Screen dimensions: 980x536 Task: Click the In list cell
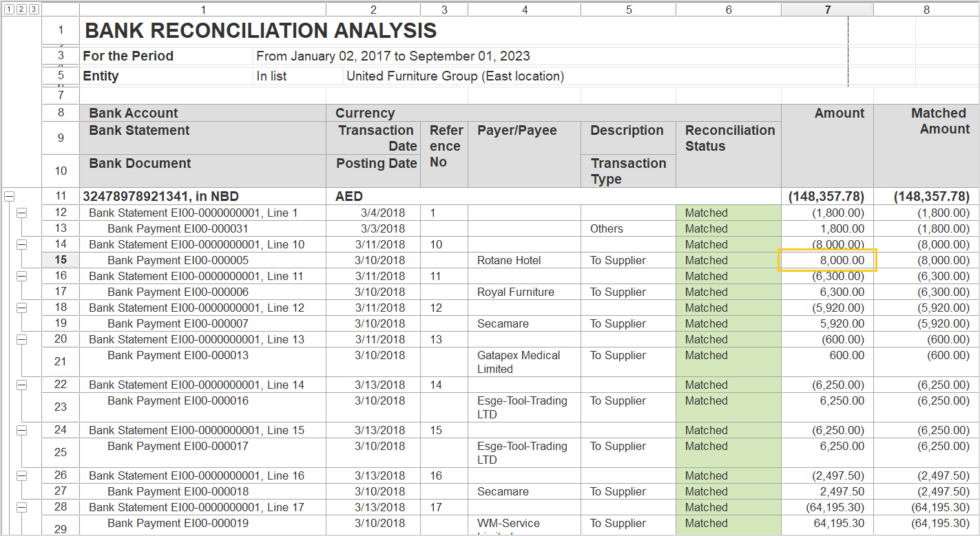(x=298, y=76)
